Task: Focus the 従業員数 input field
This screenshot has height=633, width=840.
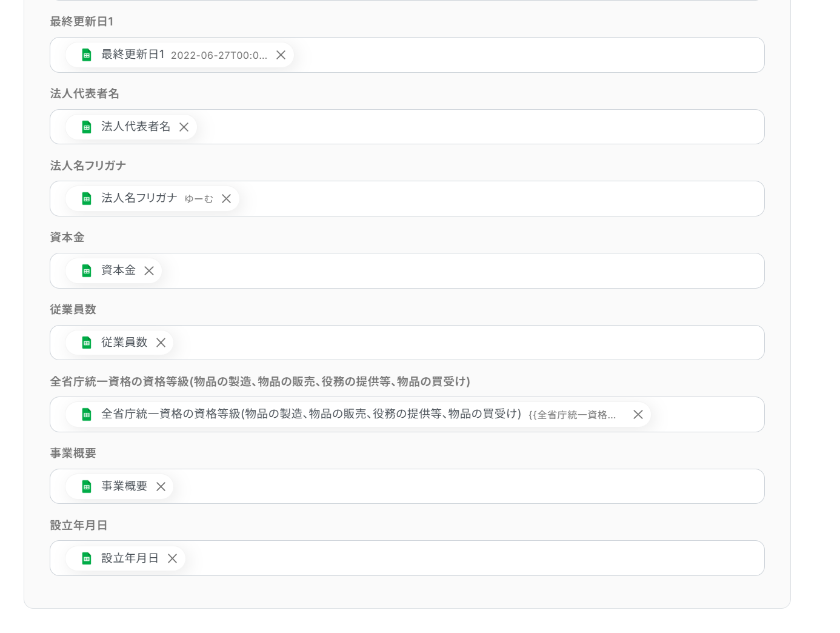Action: coord(407,343)
